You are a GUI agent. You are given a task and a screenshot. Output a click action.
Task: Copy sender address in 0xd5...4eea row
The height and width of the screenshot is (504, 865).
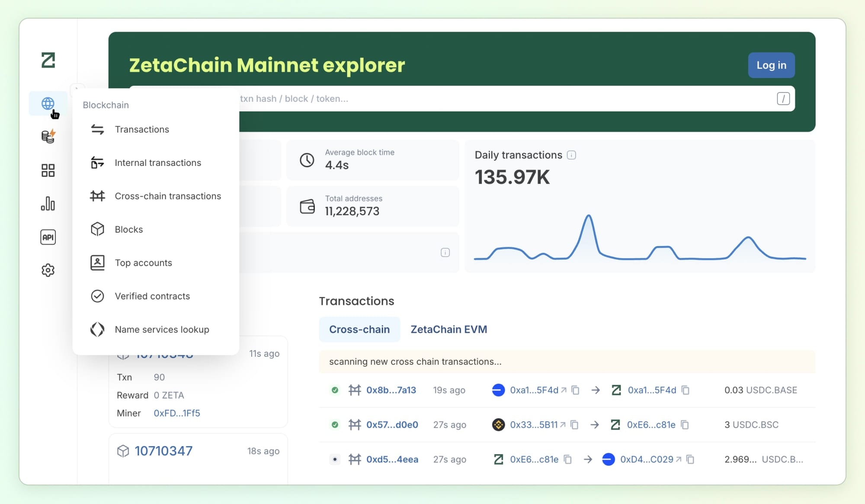568,459
